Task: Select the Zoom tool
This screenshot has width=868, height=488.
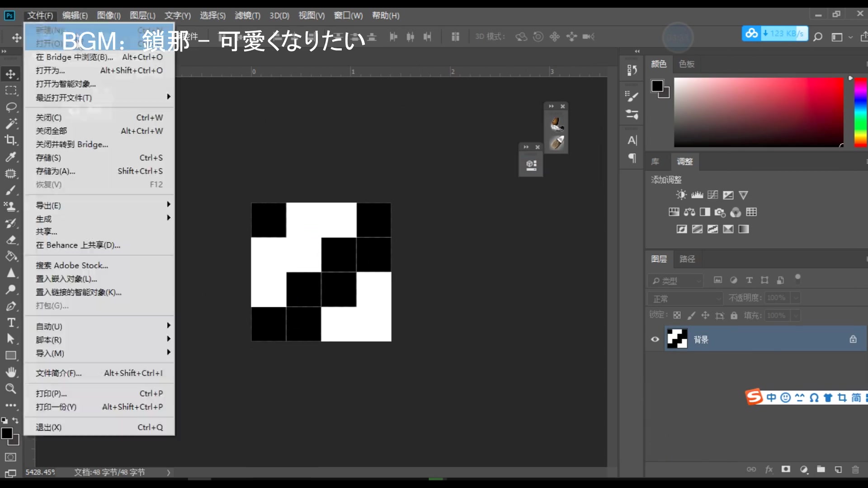Action: tap(11, 389)
